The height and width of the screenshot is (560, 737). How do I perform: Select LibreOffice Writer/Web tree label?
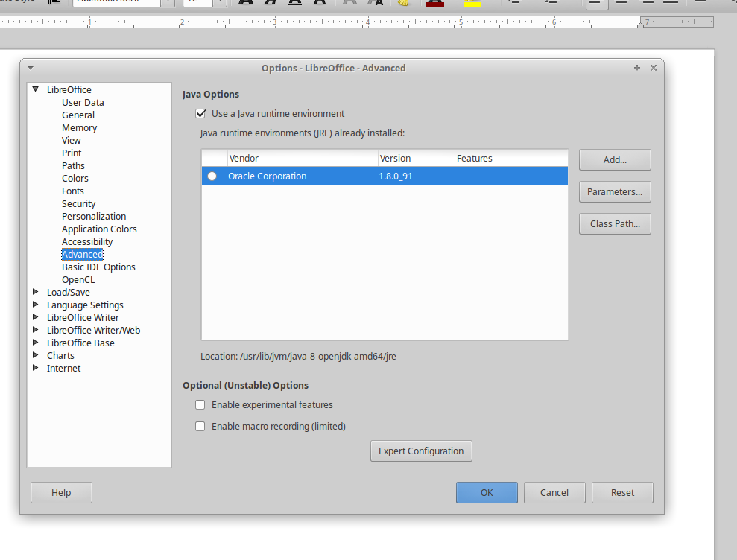pos(94,331)
